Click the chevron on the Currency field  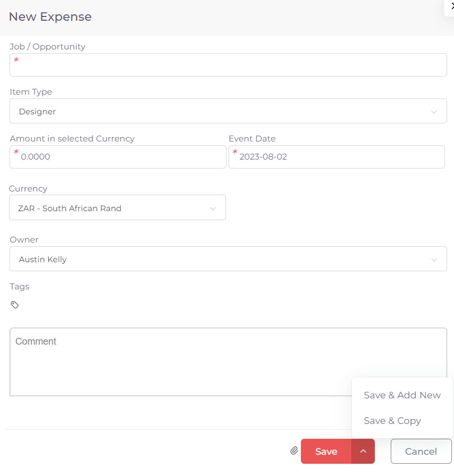click(213, 207)
